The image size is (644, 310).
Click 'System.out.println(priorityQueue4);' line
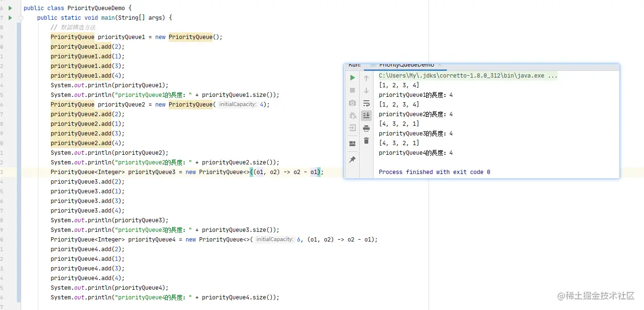[109, 288]
